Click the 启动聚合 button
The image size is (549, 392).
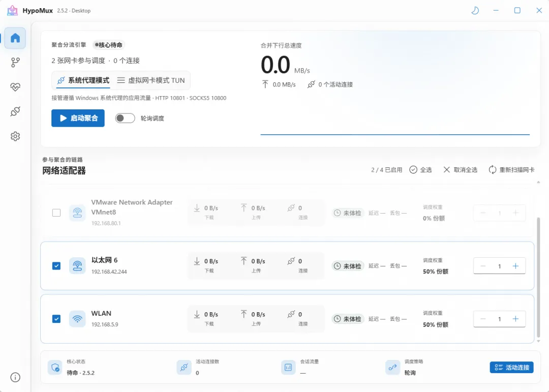pyautogui.click(x=78, y=118)
